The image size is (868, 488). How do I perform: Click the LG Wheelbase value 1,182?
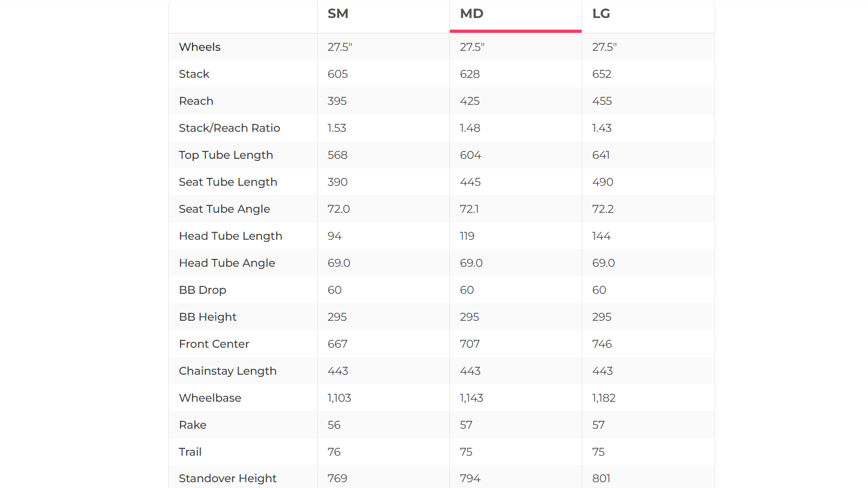point(604,398)
